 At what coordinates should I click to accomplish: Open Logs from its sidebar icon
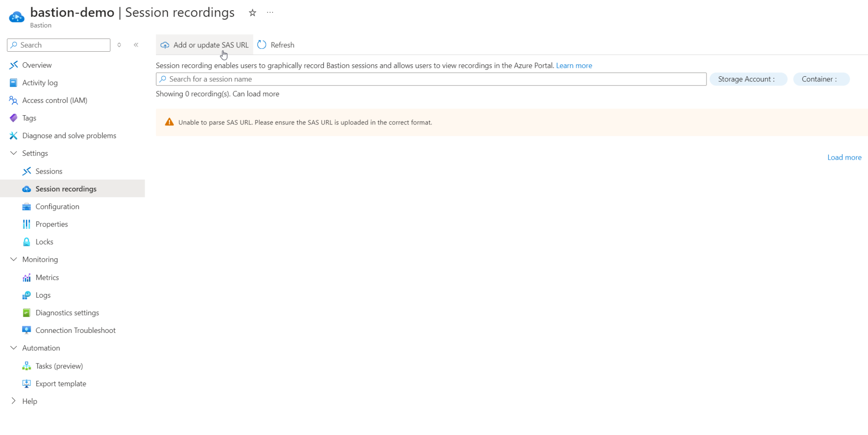(27, 295)
